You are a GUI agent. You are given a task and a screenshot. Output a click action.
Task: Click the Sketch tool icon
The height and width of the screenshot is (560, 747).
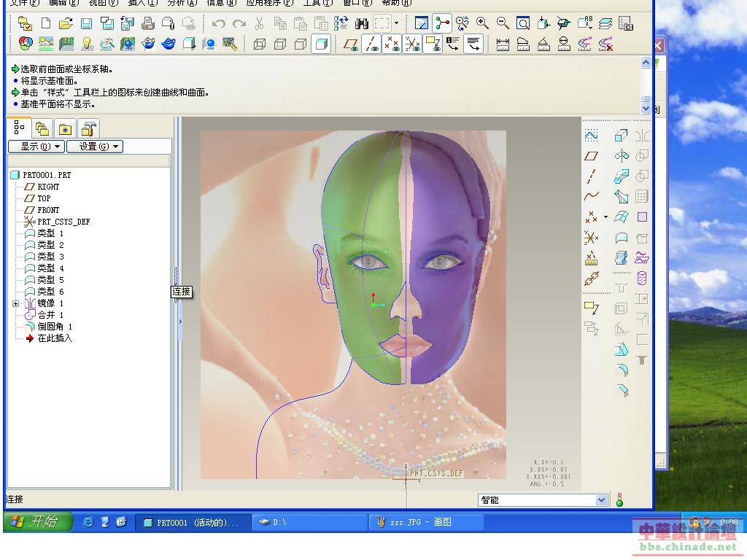(591, 136)
